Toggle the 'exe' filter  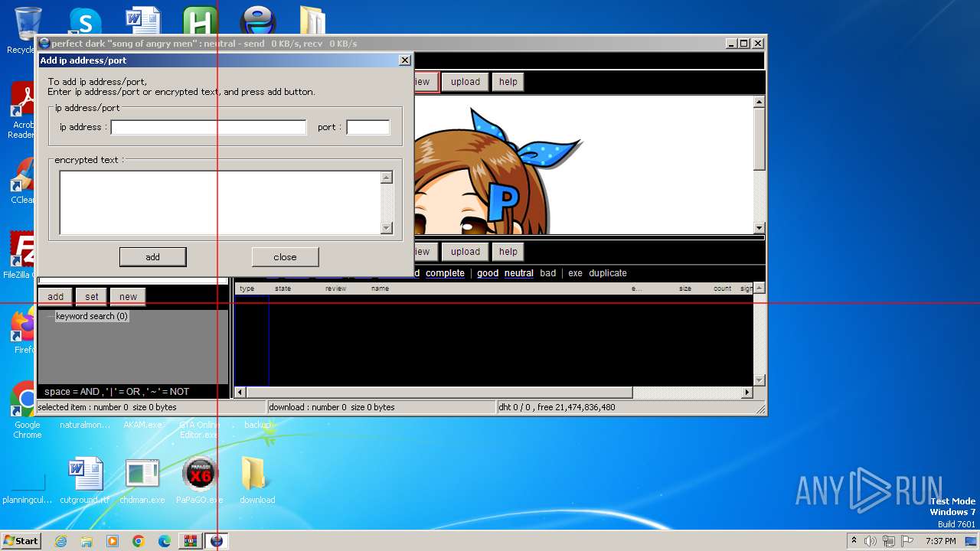575,273
